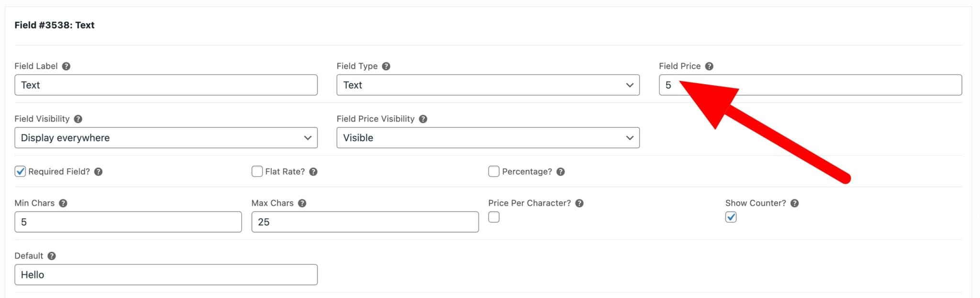The height and width of the screenshot is (298, 980).
Task: Open help for Show Counter
Action: pyautogui.click(x=794, y=203)
